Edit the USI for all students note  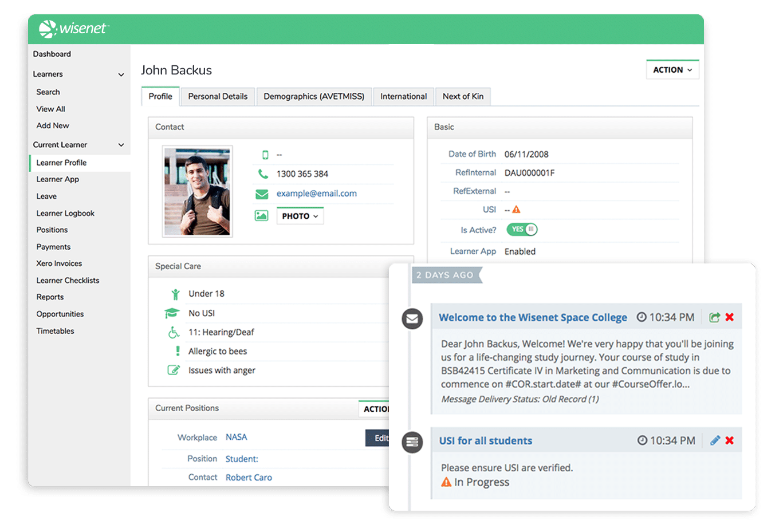(x=715, y=440)
